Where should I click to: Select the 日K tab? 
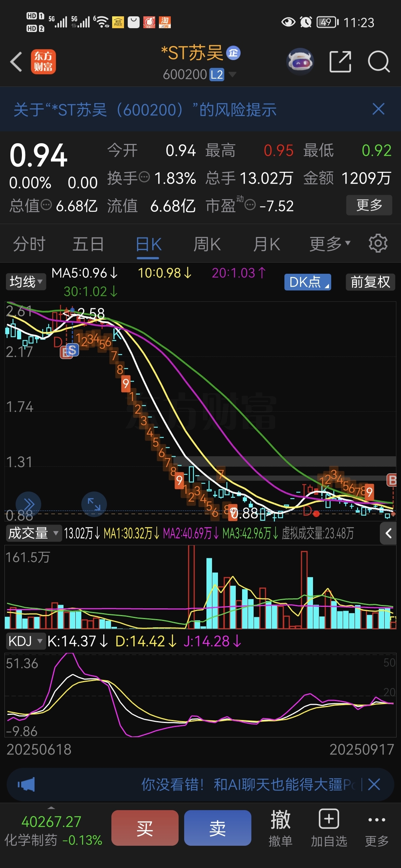pos(148,244)
